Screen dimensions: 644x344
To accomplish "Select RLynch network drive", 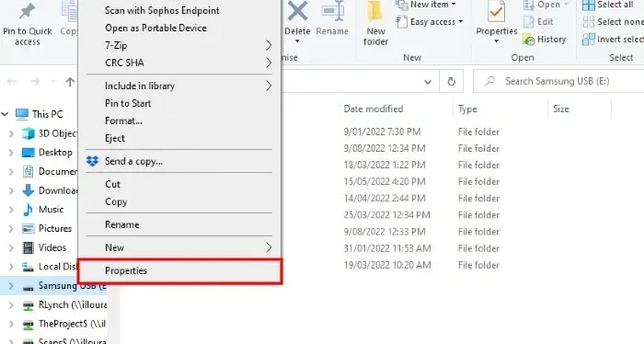I will tap(64, 305).
